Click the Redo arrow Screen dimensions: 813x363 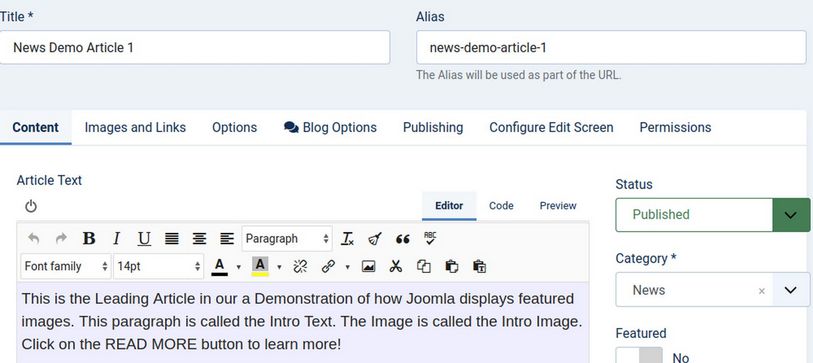(x=61, y=239)
